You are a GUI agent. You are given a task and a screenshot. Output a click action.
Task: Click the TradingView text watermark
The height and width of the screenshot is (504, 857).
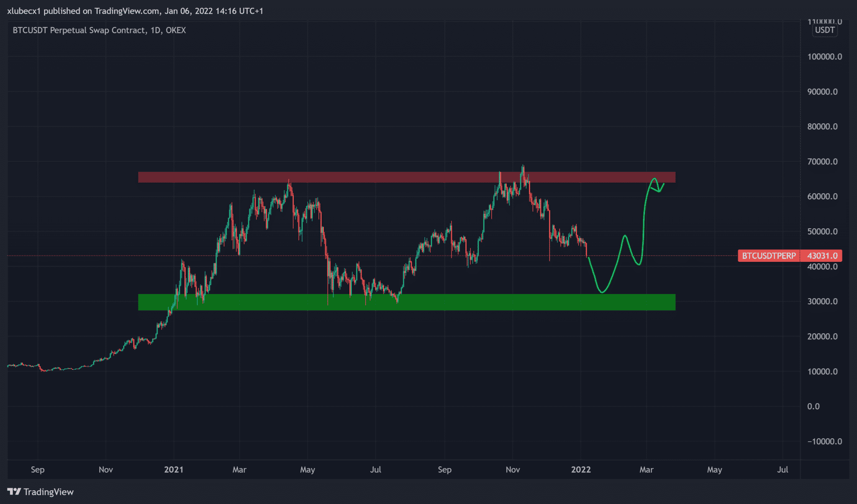click(49, 491)
